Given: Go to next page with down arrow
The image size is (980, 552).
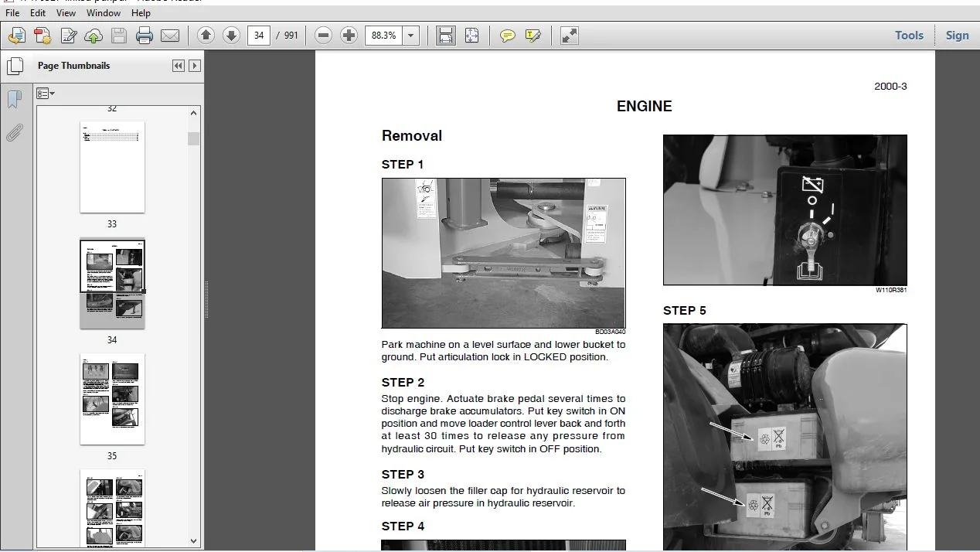Looking at the screenshot, I should point(231,35).
